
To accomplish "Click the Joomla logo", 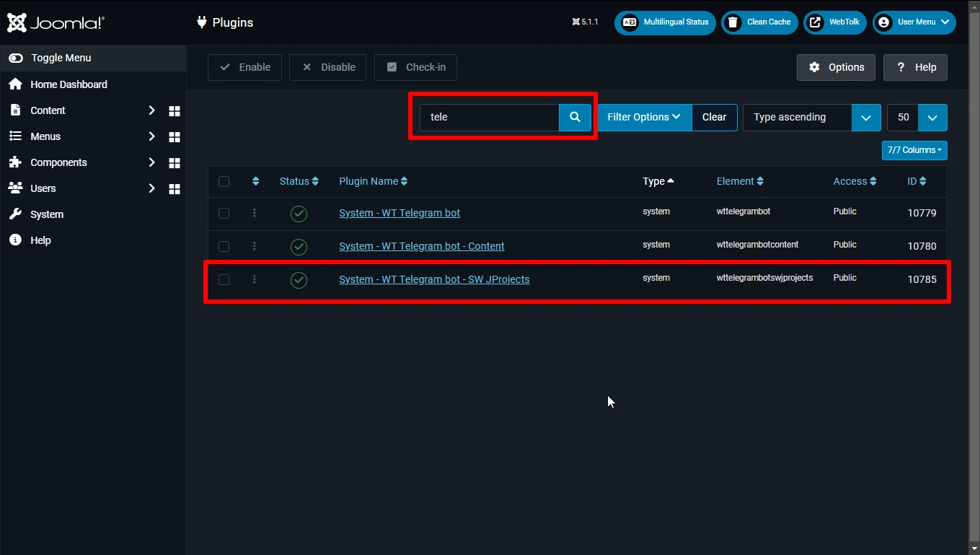I will coord(56,22).
